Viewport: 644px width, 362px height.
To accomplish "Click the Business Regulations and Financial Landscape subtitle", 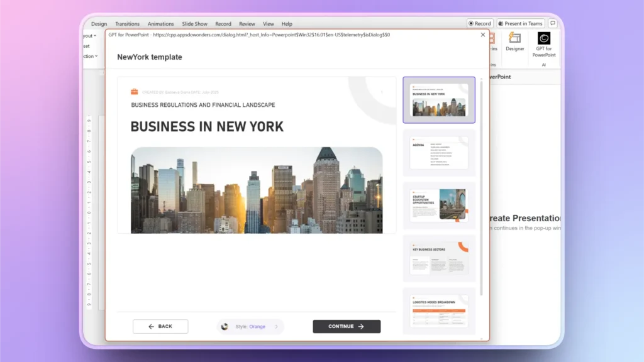I will click(x=203, y=105).
